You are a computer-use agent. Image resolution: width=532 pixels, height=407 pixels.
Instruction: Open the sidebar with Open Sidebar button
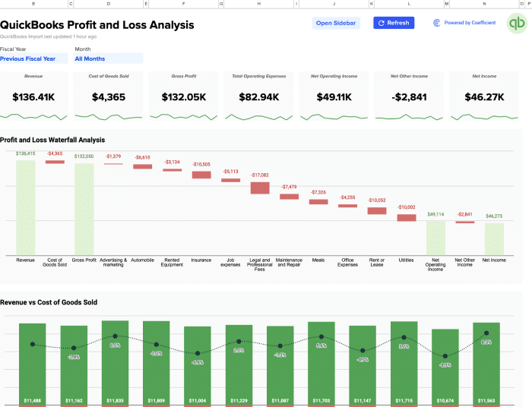click(336, 23)
